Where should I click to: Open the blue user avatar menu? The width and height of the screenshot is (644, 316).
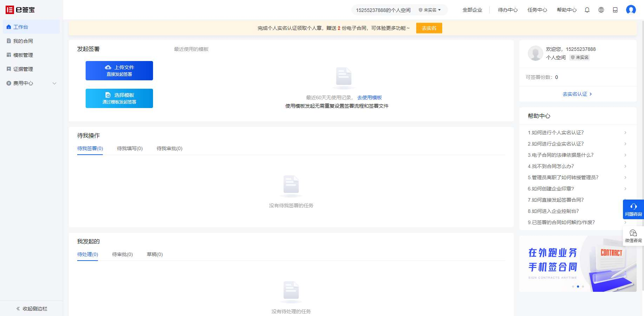point(631,10)
